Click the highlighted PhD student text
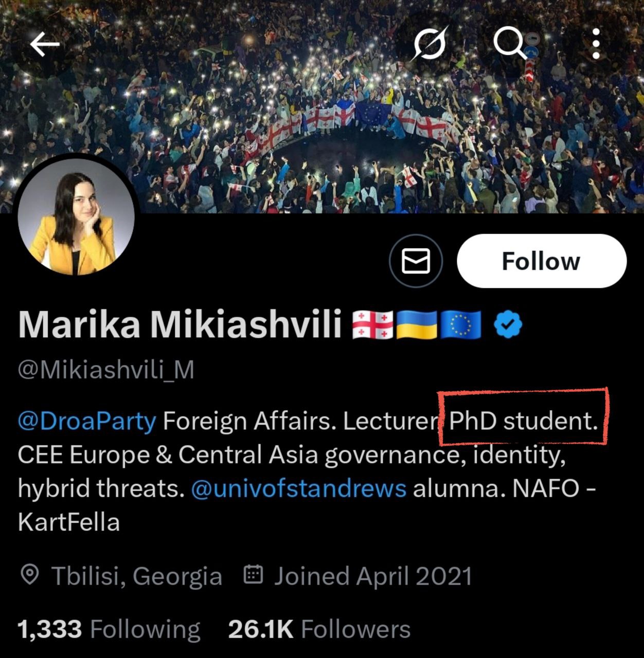Image resolution: width=644 pixels, height=658 pixels. click(523, 421)
